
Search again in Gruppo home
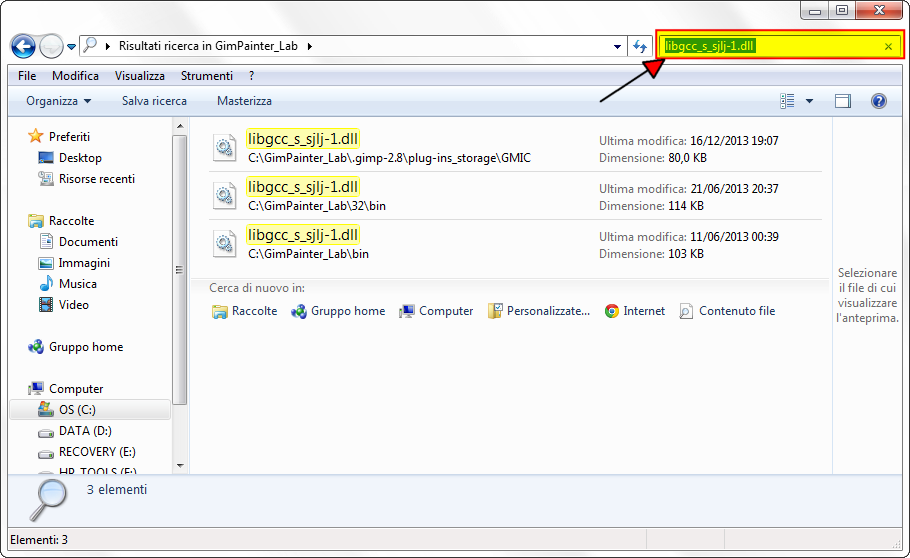[x=338, y=311]
